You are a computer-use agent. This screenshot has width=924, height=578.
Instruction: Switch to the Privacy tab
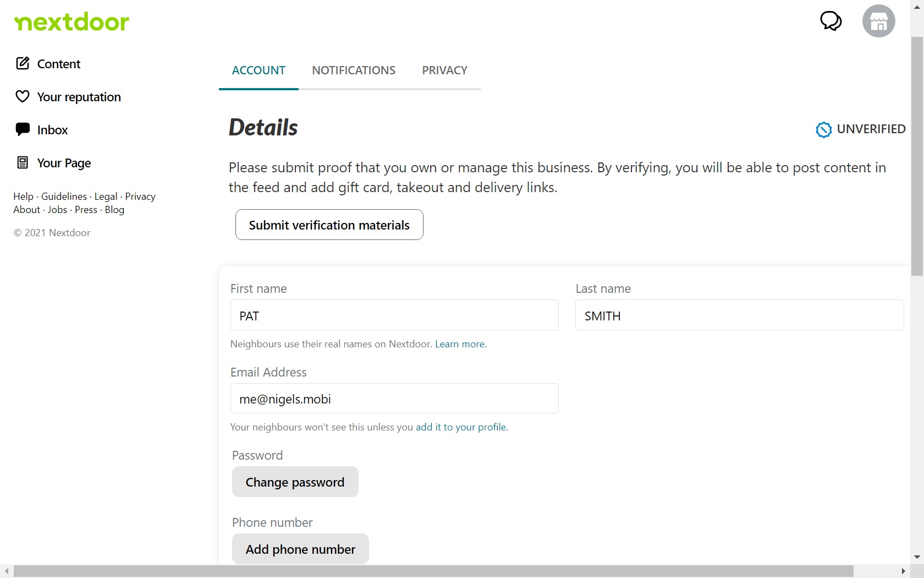point(444,70)
